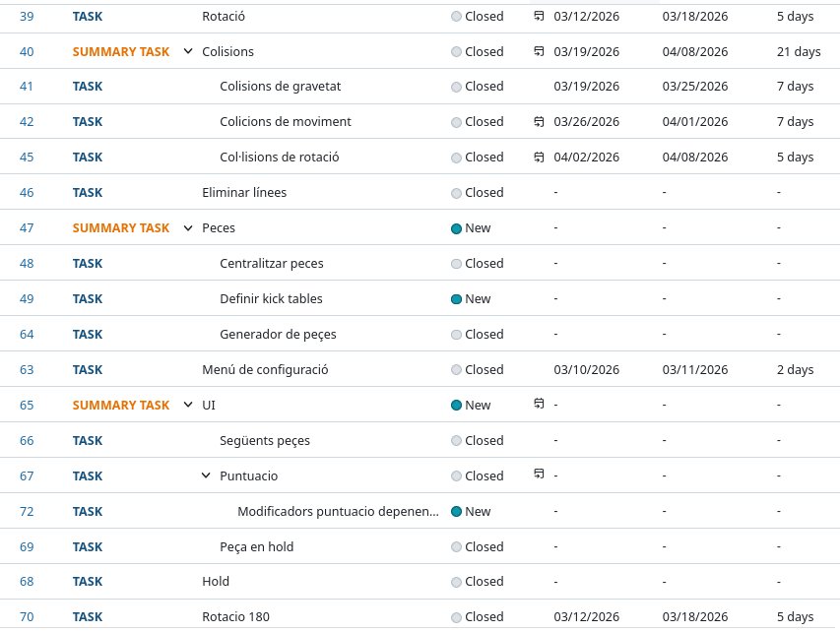Click the scheduling icon beside Colisions start date
The height and width of the screenshot is (633, 840).
pyautogui.click(x=539, y=51)
